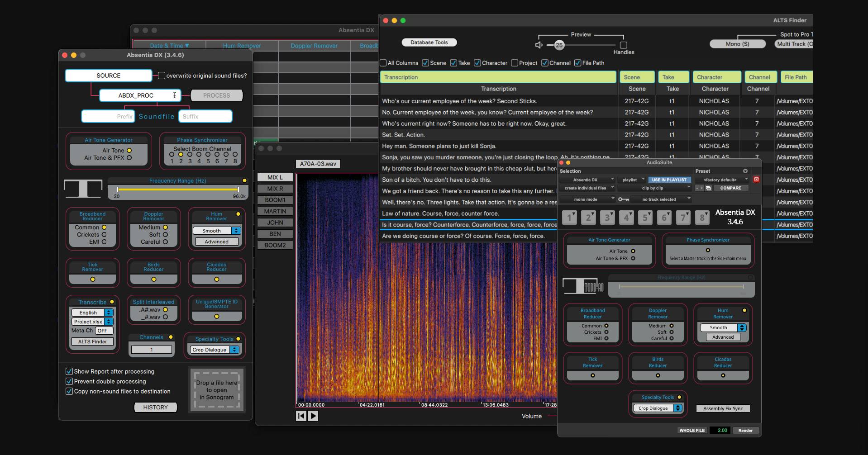
Task: Open Crop Dialogue dropdown in Absentia DX window
Action: tap(215, 350)
